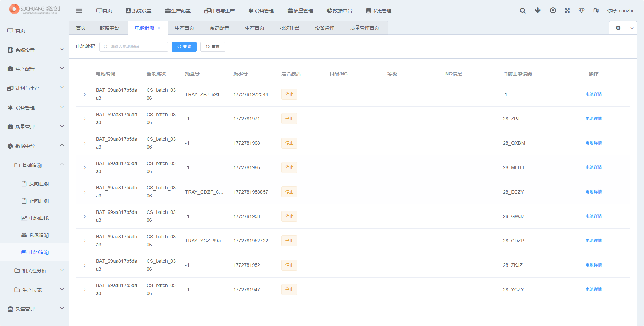Expand 质量管理 in the sidebar
The width and height of the screenshot is (644, 326).
[34, 127]
